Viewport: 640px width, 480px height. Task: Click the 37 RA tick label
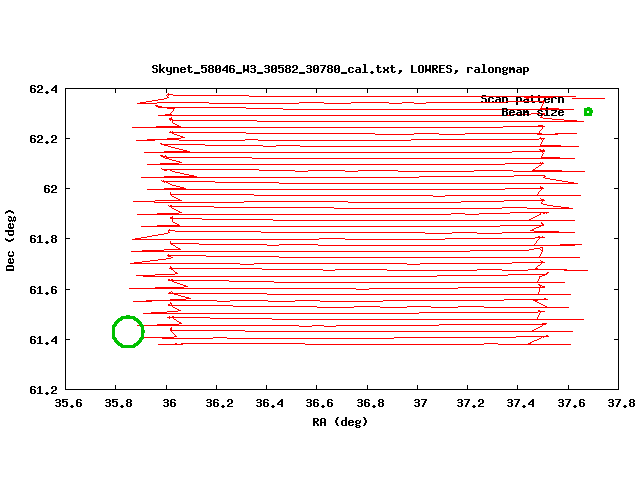click(x=420, y=403)
